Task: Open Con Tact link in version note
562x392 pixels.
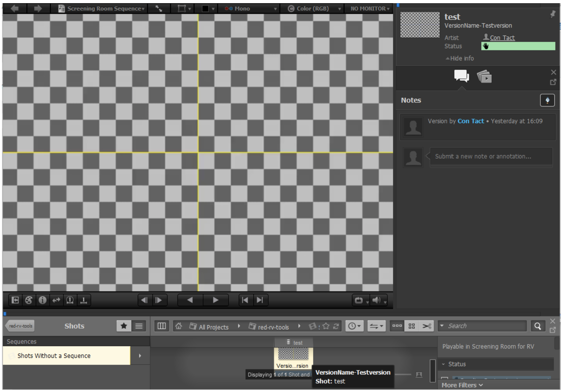Action: coord(470,121)
